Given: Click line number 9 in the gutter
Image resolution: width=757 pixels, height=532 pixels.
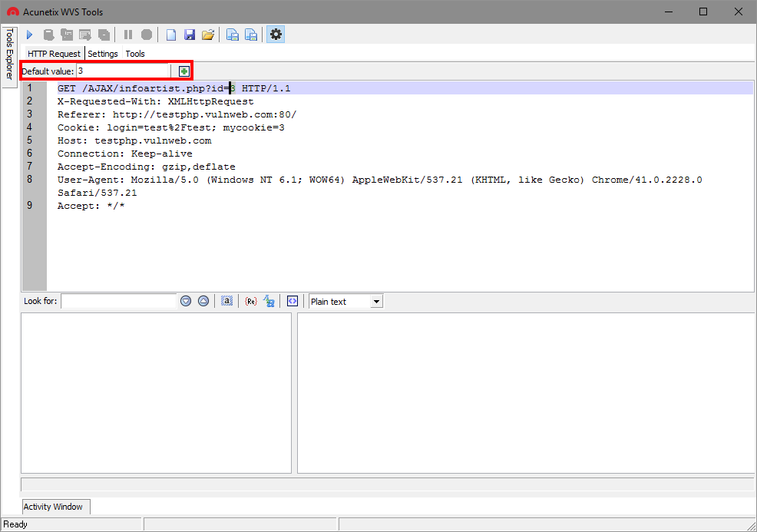Looking at the screenshot, I should (29, 205).
